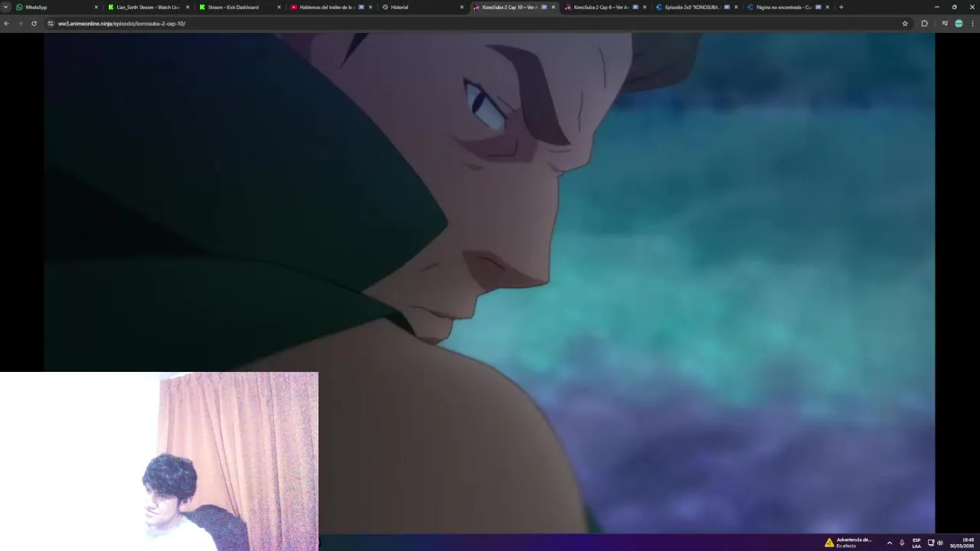View site information icon in address bar

(51, 24)
